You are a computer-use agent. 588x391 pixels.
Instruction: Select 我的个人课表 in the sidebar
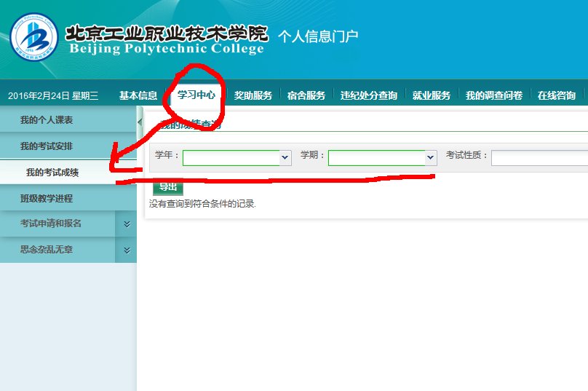(x=68, y=119)
